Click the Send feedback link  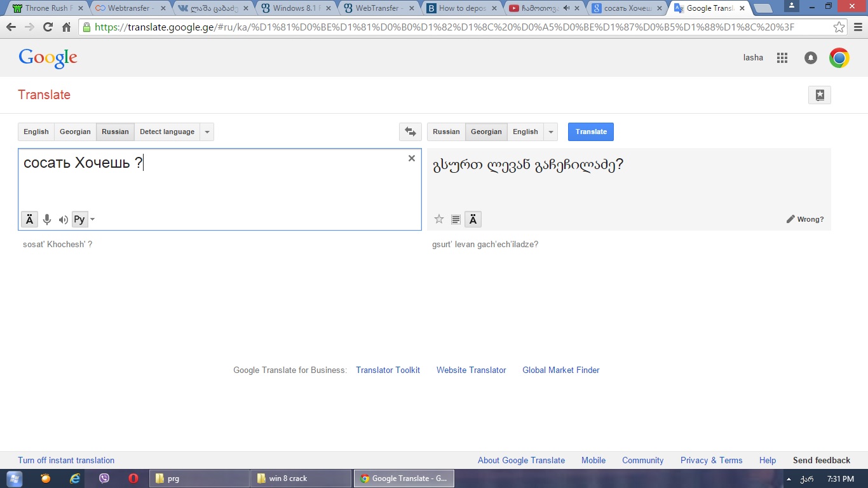[x=822, y=460]
